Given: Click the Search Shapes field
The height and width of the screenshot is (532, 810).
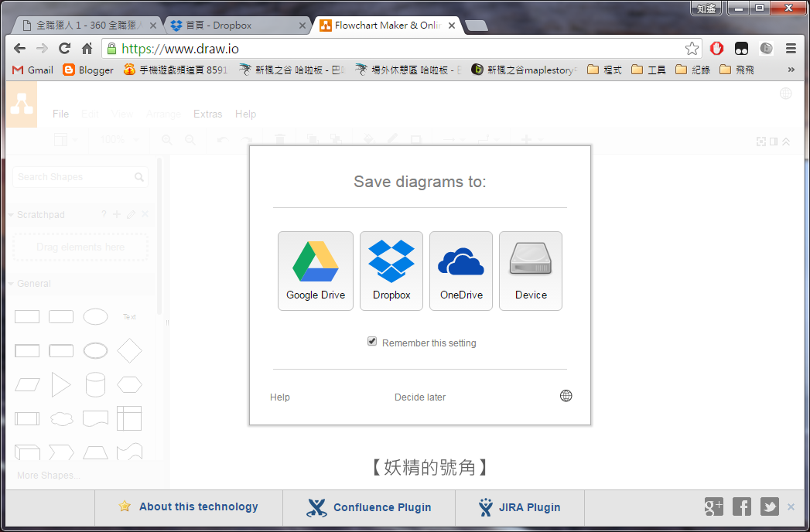Looking at the screenshot, I should (x=80, y=176).
